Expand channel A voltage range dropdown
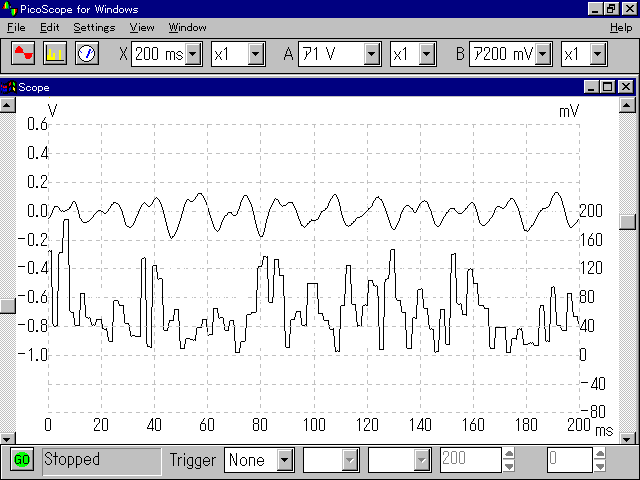The height and width of the screenshot is (480, 640). click(x=371, y=54)
